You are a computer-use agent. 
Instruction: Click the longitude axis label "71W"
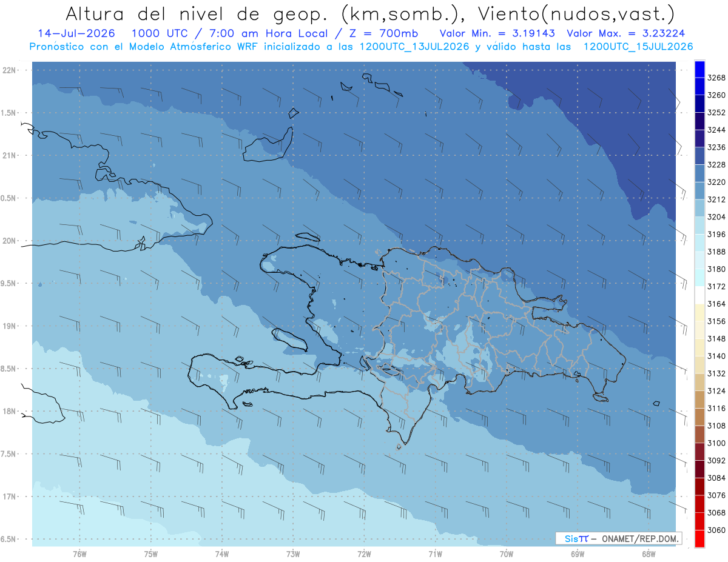[435, 554]
